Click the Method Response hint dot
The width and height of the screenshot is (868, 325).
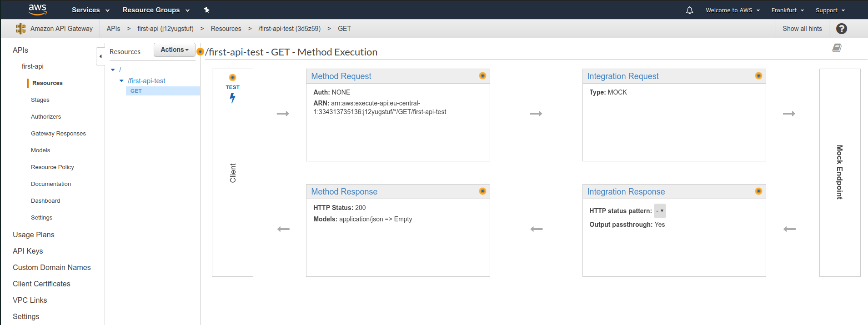tap(482, 191)
